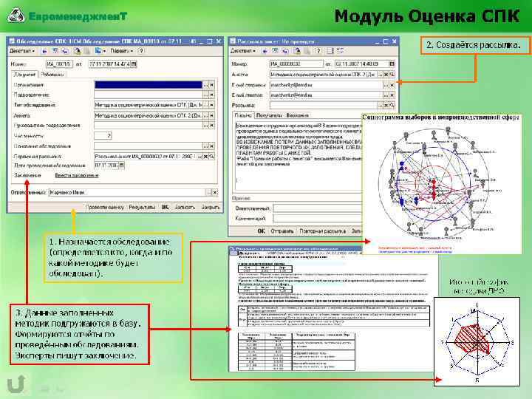Clear E-mail ответов field with X
532x399 pixels.
pyautogui.click(x=392, y=95)
